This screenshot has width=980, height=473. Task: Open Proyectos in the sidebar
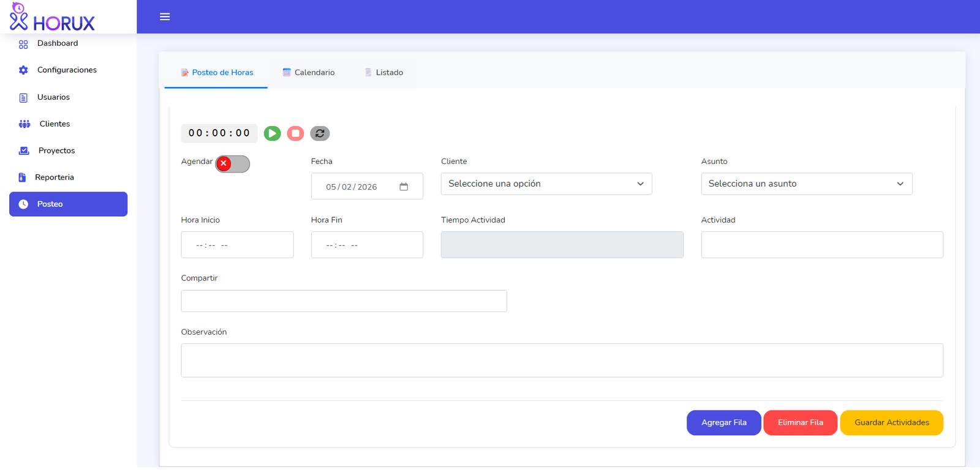(x=56, y=151)
